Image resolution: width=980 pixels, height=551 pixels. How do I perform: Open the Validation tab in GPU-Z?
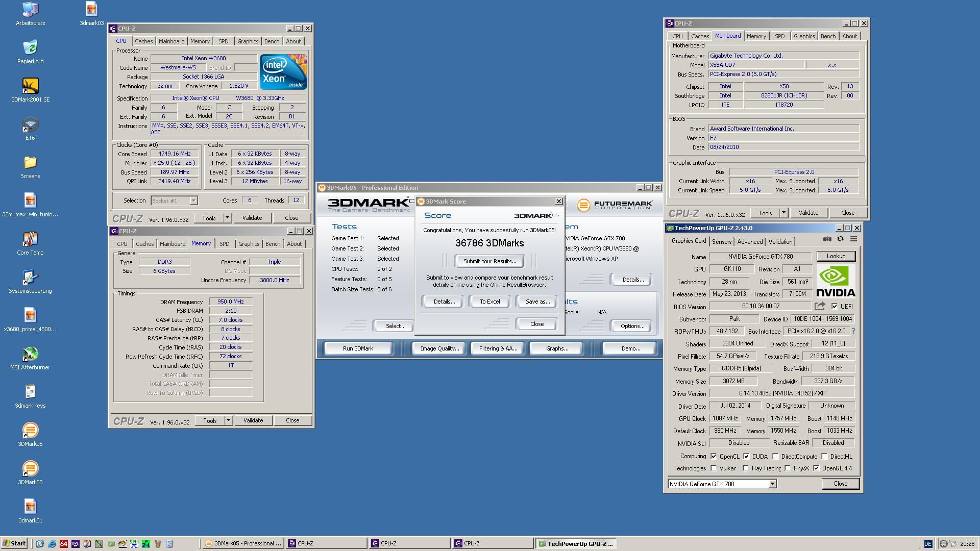coord(780,242)
